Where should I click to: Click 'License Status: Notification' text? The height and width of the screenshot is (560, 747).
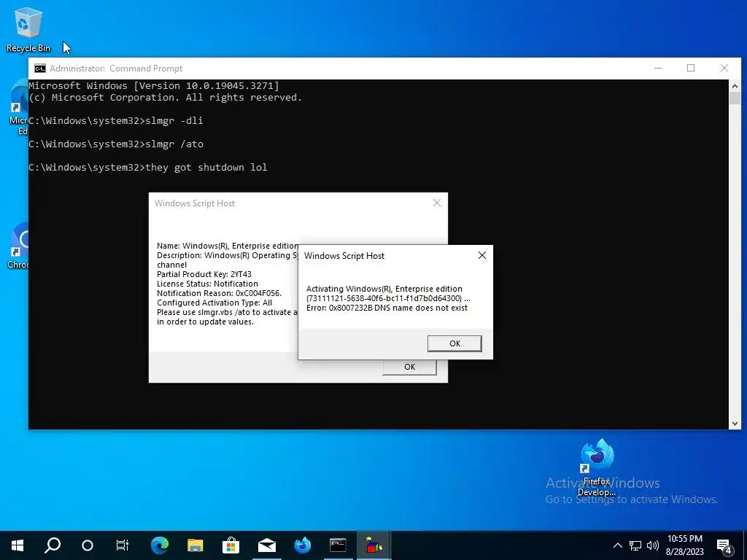[x=207, y=284]
